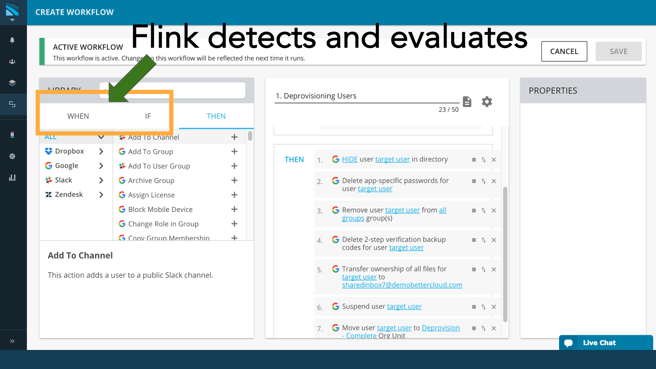The width and height of the screenshot is (656, 369).
Task: Open the settings gear in left sidebar
Action: click(12, 156)
